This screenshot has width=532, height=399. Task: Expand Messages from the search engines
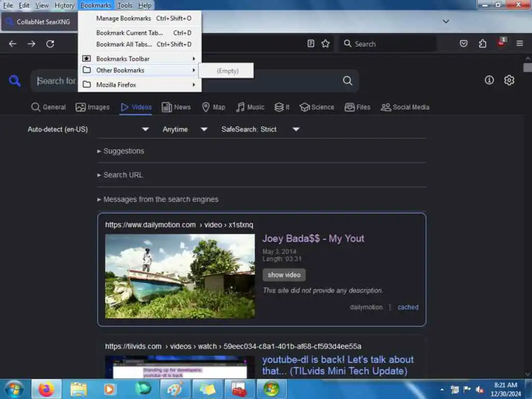tap(157, 199)
